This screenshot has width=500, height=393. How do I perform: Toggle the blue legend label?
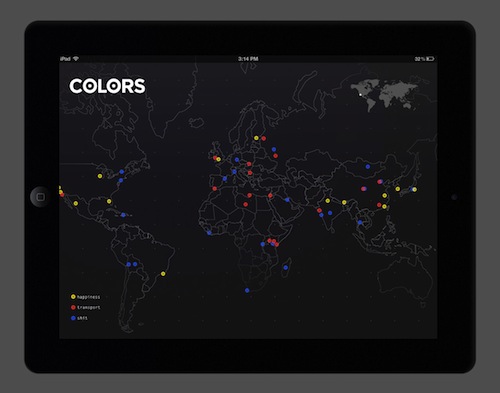pyautogui.click(x=82, y=318)
